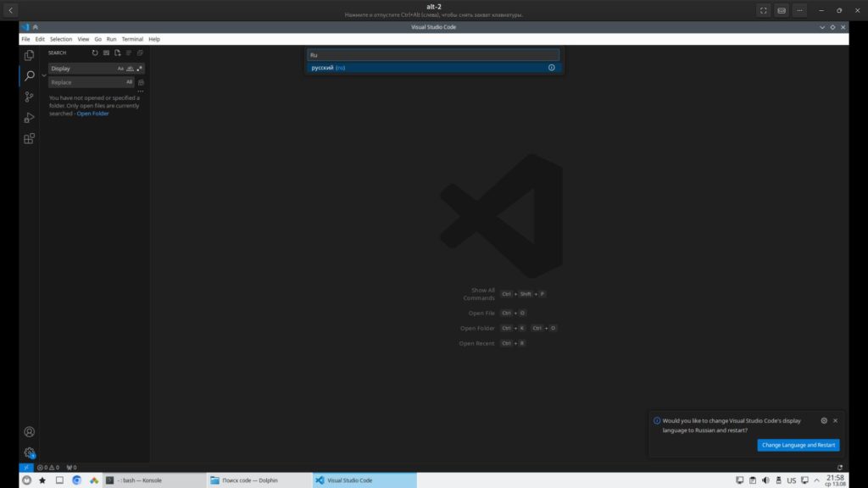Click the Accounts icon in activity bar
The height and width of the screenshot is (488, 868).
29,432
